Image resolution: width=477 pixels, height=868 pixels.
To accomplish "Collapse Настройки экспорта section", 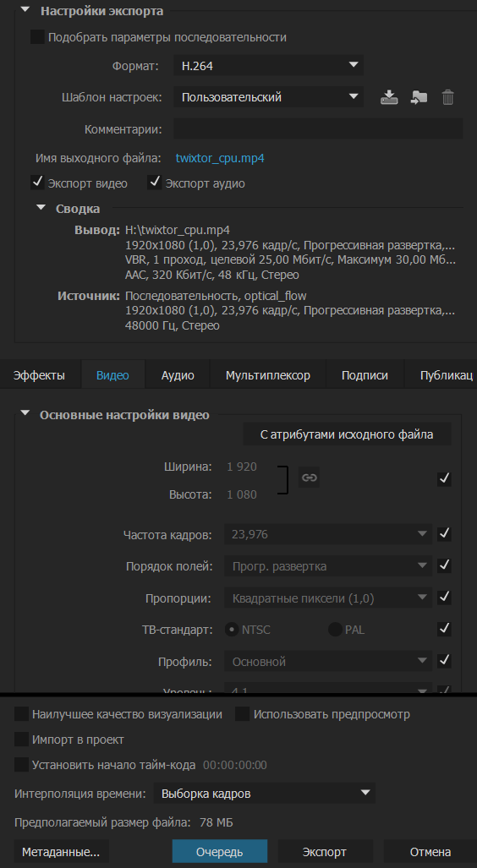I will tap(25, 10).
